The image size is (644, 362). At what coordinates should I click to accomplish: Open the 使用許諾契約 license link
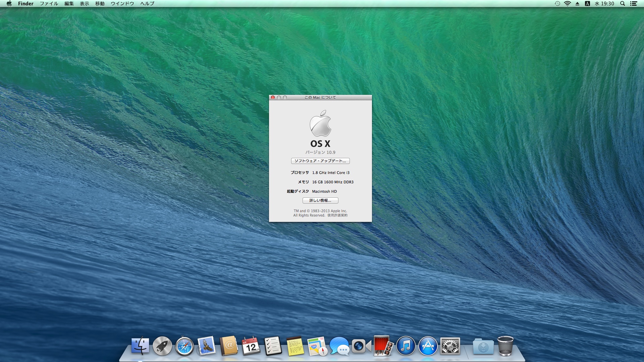tap(337, 216)
